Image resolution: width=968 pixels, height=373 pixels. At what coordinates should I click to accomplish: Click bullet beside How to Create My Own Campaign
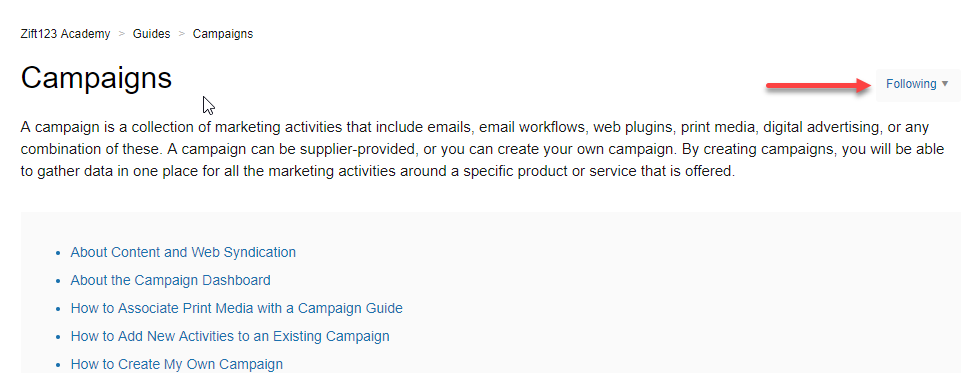(x=58, y=366)
